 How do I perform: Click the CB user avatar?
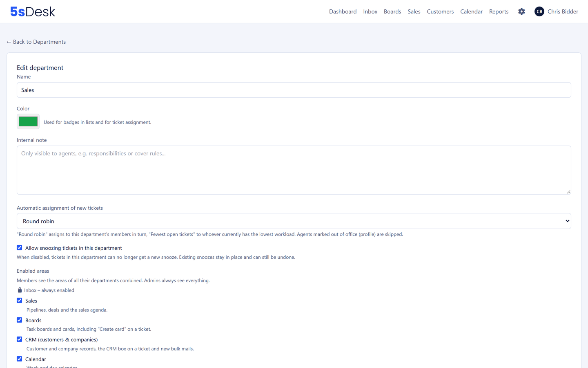pyautogui.click(x=539, y=11)
